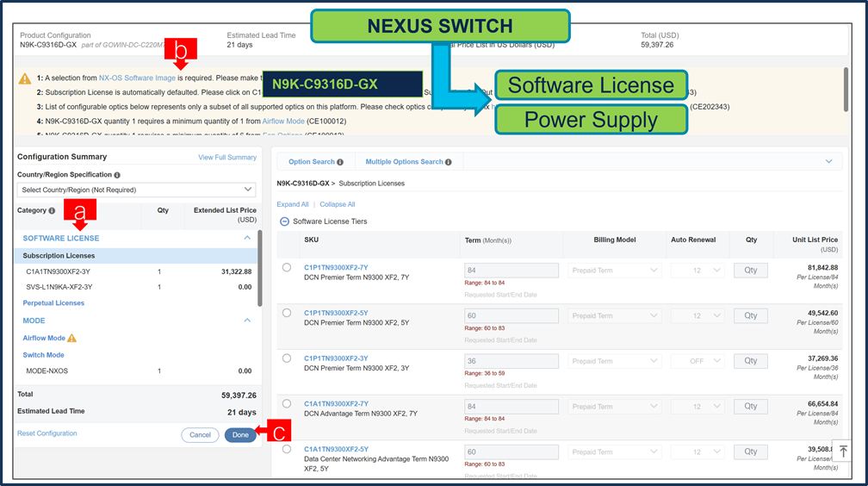868x486 pixels.
Task: Select the MODE-NXOS summary row
Action: pos(137,371)
